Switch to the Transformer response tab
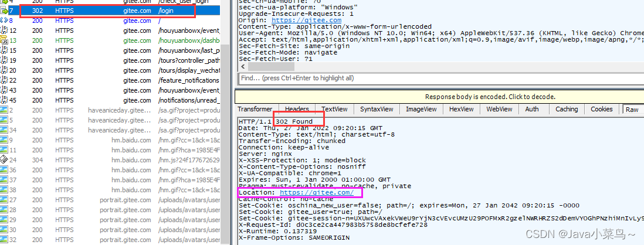Screen dimensions: 644x245 pyautogui.click(x=255, y=109)
